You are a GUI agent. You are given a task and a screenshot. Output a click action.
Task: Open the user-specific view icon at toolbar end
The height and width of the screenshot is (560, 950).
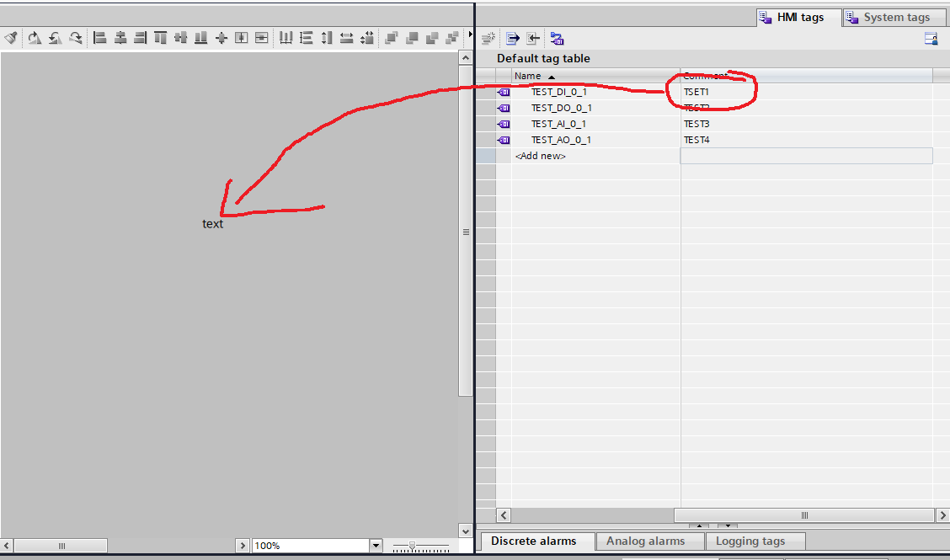pos(931,39)
